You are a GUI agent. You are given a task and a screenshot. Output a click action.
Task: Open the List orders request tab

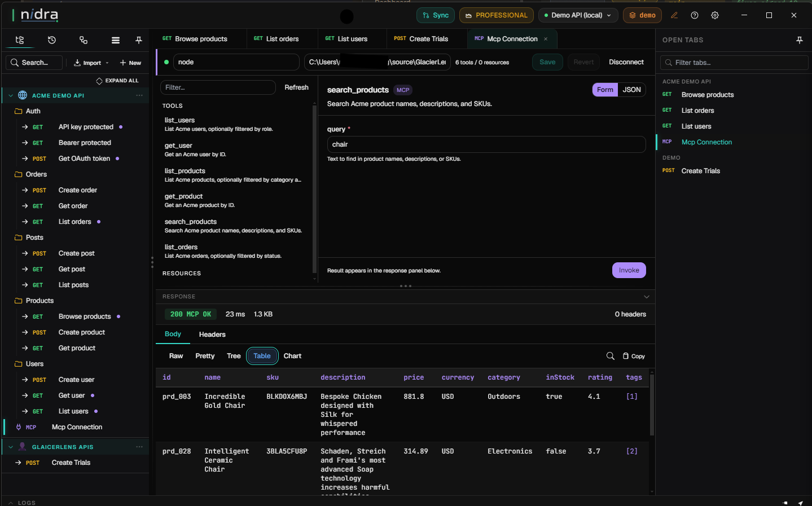point(276,39)
